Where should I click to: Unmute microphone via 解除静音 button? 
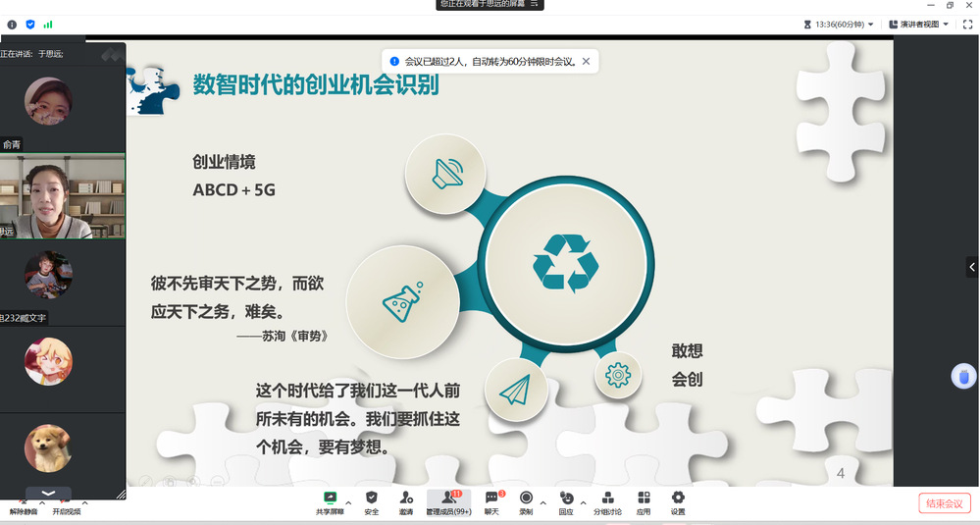24,504
